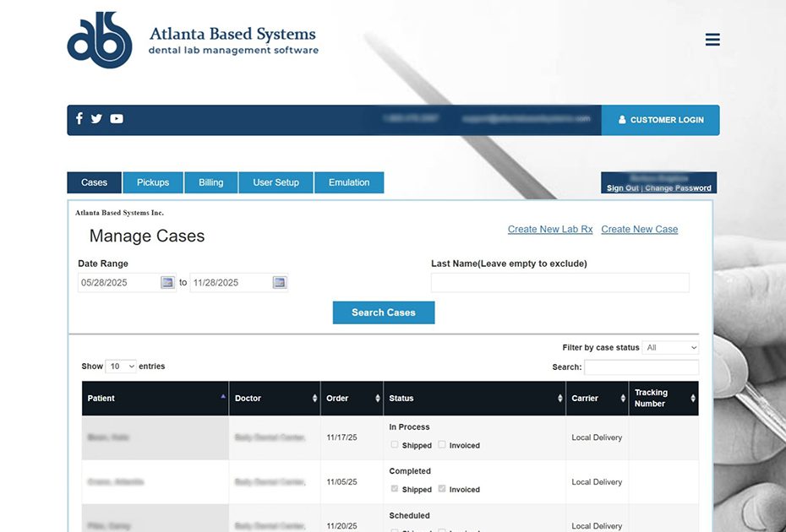Image resolution: width=786 pixels, height=532 pixels.
Task: Click the Facebook icon
Action: 79,119
